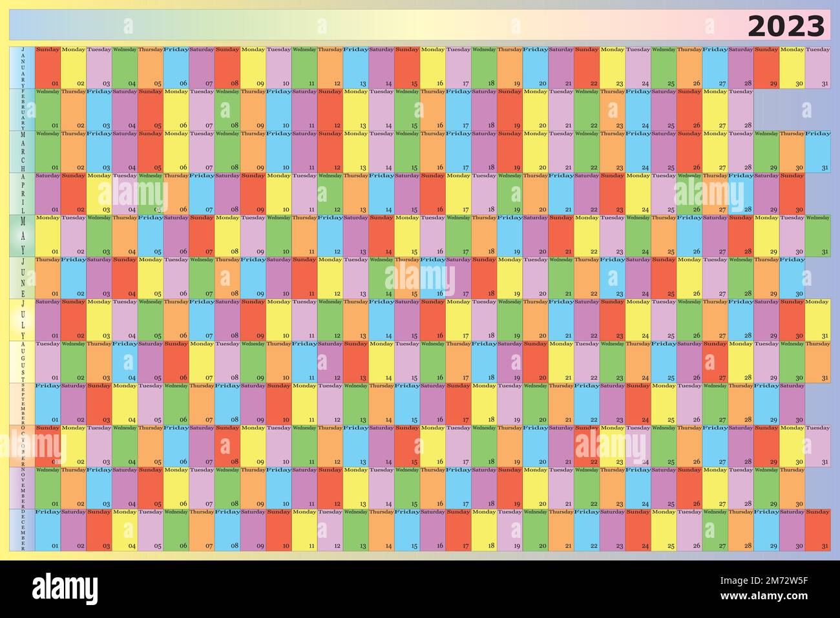Select the vertical JULY month label
Screen dimensions: 840x618
tap(23, 319)
